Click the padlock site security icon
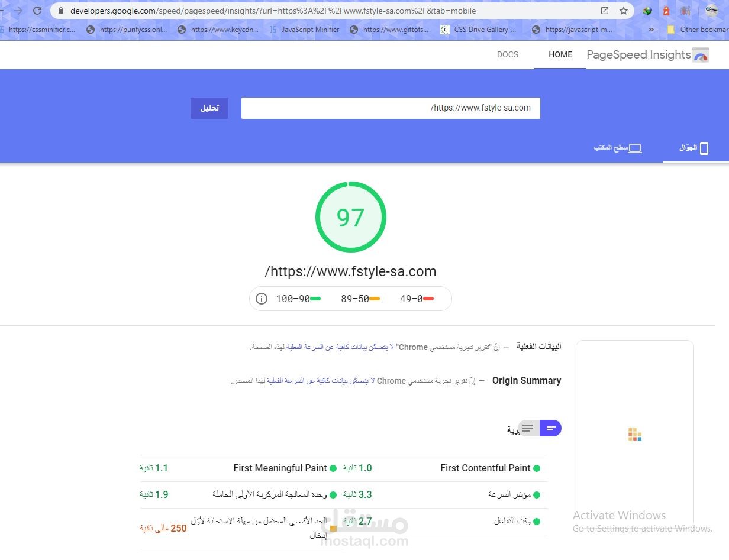 pos(60,11)
